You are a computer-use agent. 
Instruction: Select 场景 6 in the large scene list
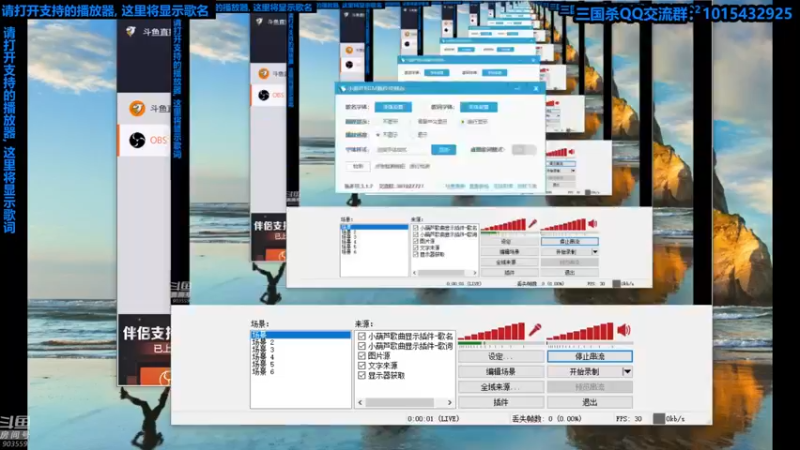(263, 371)
